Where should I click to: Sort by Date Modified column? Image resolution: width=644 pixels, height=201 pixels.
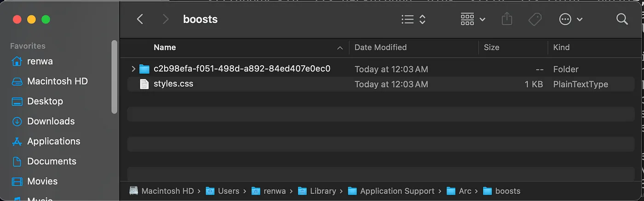click(380, 47)
